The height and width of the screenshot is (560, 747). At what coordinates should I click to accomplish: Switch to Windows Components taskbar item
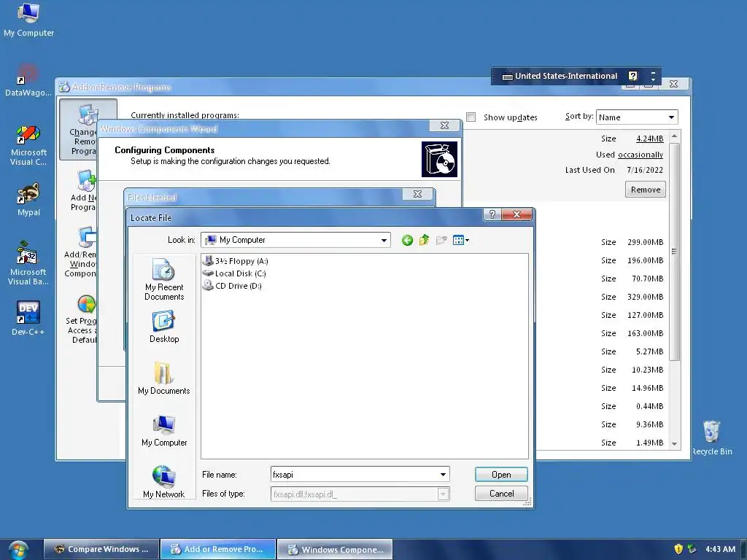(335, 549)
